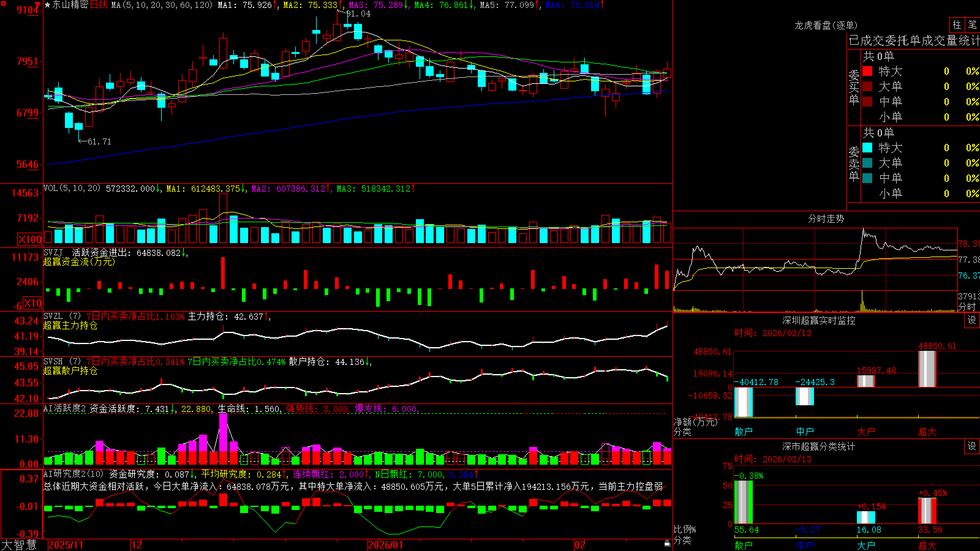The width and height of the screenshot is (980, 551).
Task: Click the 大智慧 logo in bottom-left
Action: click(x=19, y=545)
